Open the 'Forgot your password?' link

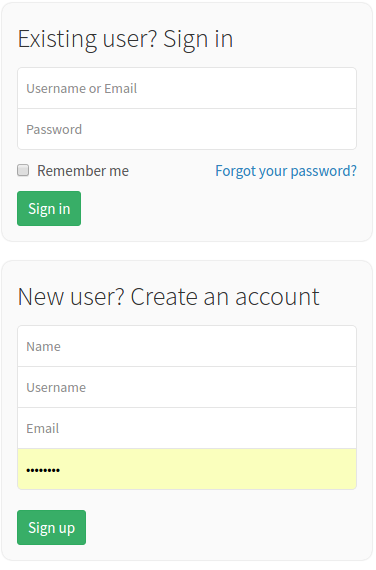(286, 171)
